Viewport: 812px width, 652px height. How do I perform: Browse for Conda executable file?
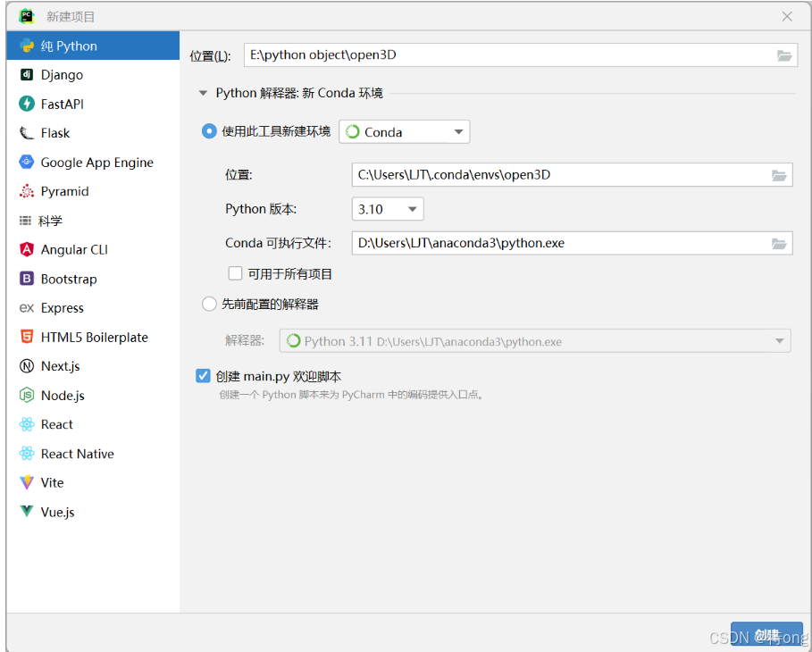(779, 244)
